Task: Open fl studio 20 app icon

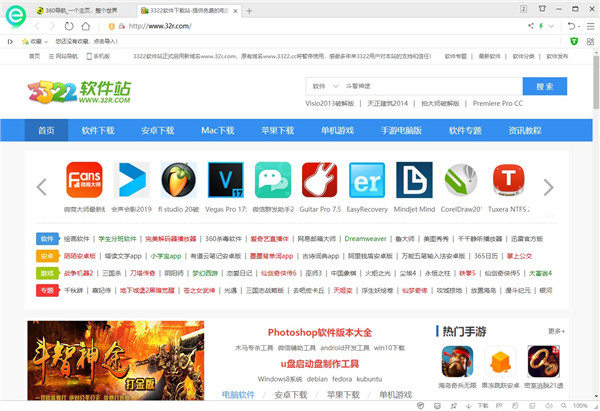Action: pyautogui.click(x=179, y=179)
